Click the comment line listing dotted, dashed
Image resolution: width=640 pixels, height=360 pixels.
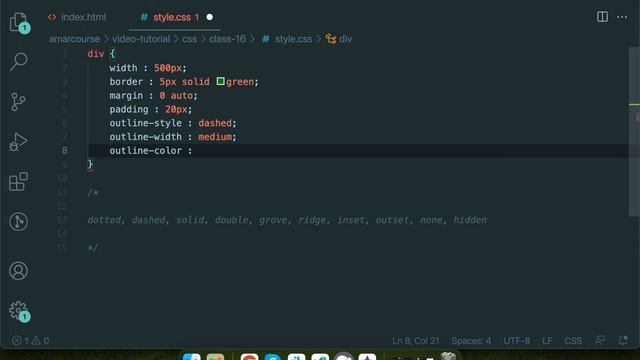pos(287,220)
